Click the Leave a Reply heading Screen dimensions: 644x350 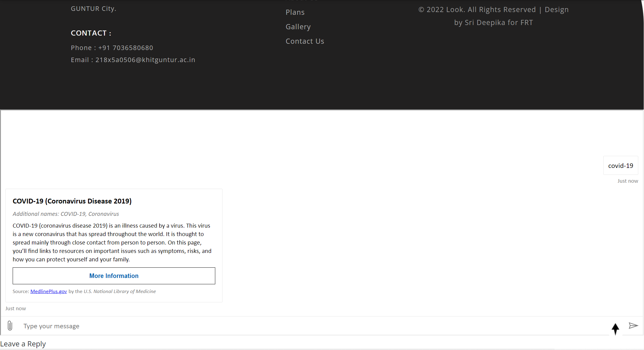click(x=23, y=344)
